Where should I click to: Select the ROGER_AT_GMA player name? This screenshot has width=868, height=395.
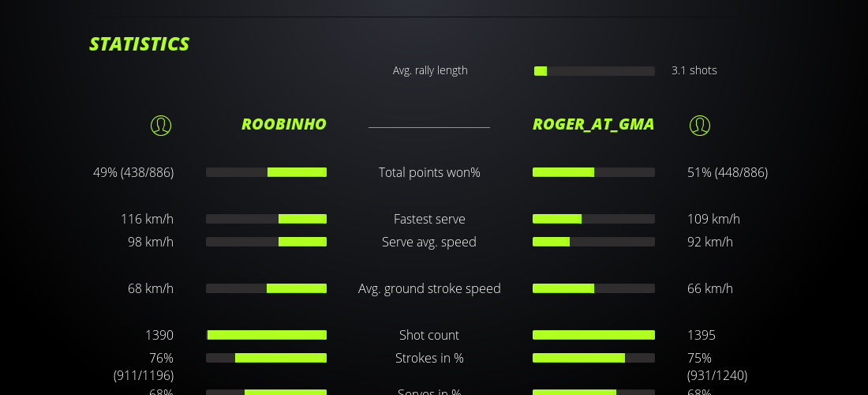pyautogui.click(x=593, y=124)
